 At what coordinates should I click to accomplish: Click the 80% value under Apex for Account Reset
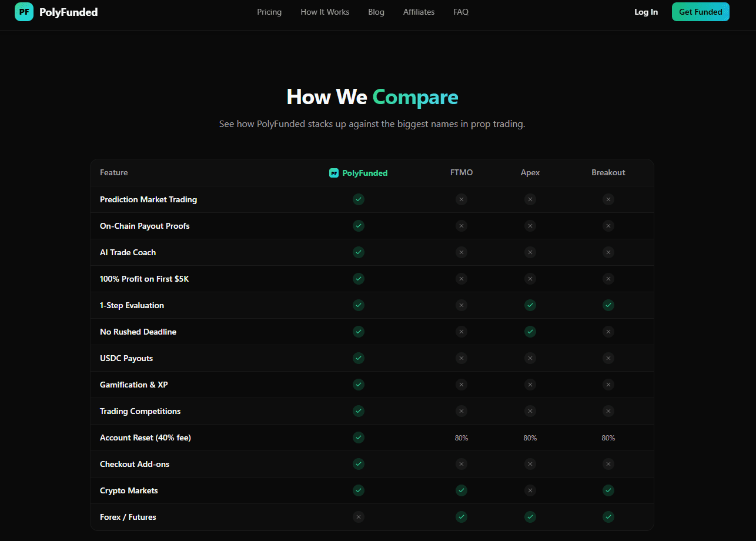[530, 438]
